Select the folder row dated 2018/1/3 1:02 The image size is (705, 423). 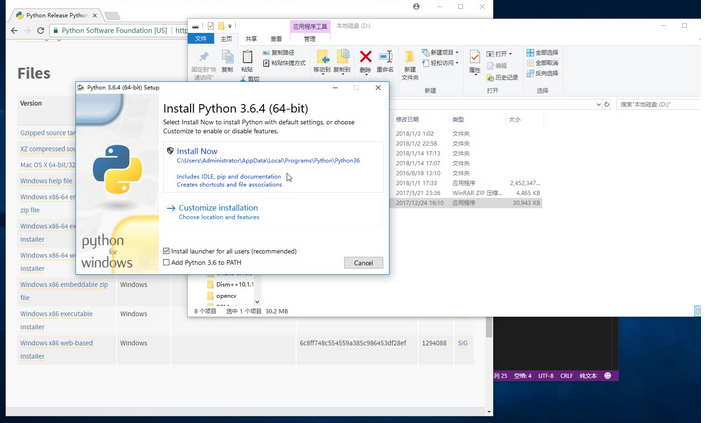click(468, 134)
